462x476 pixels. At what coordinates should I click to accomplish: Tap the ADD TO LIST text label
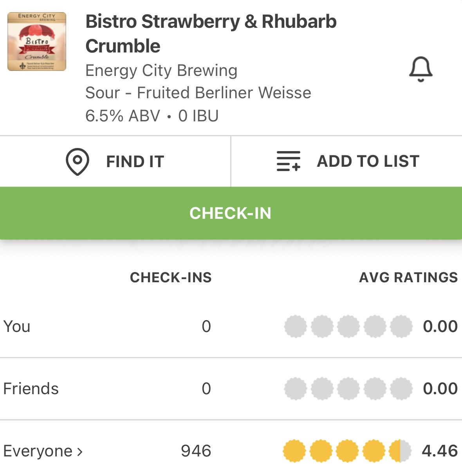[368, 161]
